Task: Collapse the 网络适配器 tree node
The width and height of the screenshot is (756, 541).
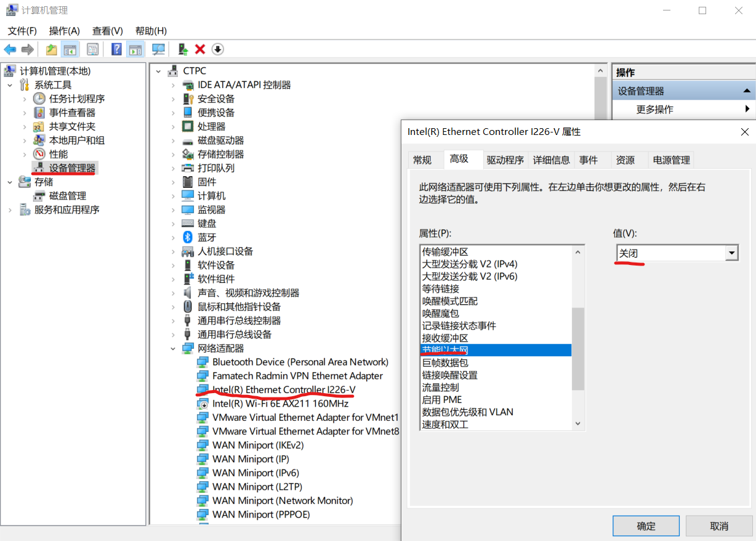Action: (x=174, y=349)
